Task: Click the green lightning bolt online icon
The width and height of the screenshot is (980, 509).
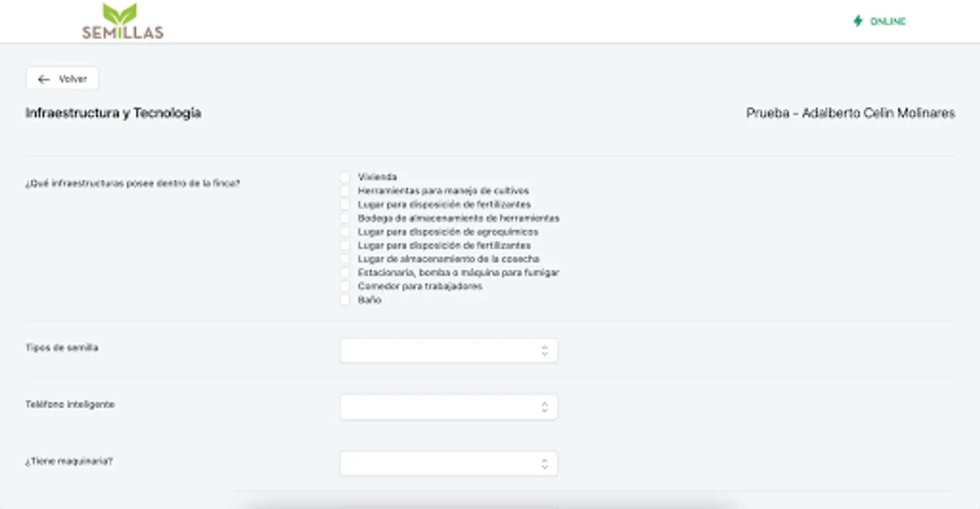Action: [858, 21]
